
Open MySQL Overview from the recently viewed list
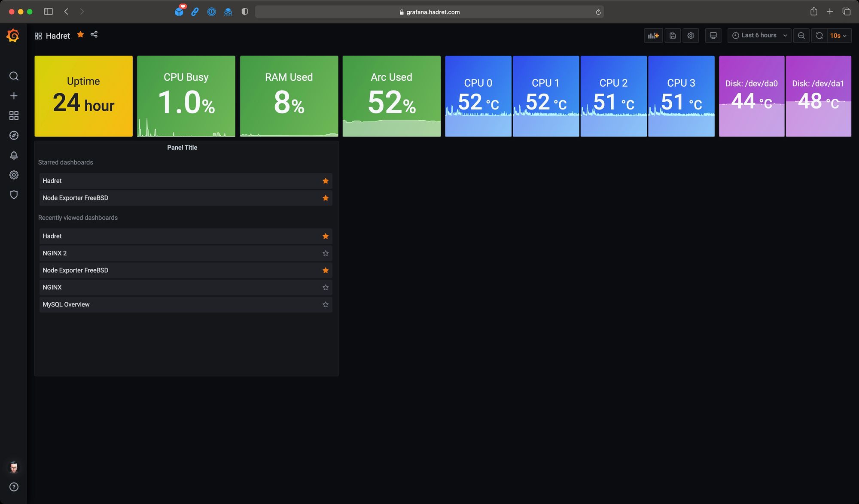pyautogui.click(x=66, y=304)
